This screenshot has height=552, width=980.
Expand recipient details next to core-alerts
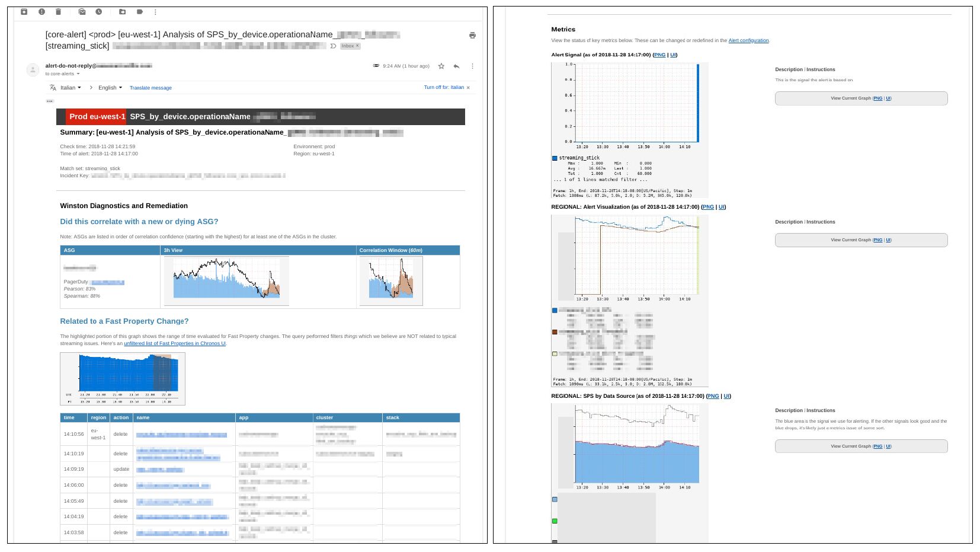(x=78, y=74)
